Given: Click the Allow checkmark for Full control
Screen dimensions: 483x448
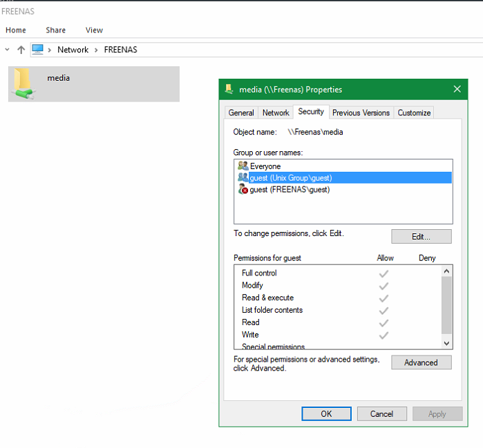Looking at the screenshot, I should (383, 273).
